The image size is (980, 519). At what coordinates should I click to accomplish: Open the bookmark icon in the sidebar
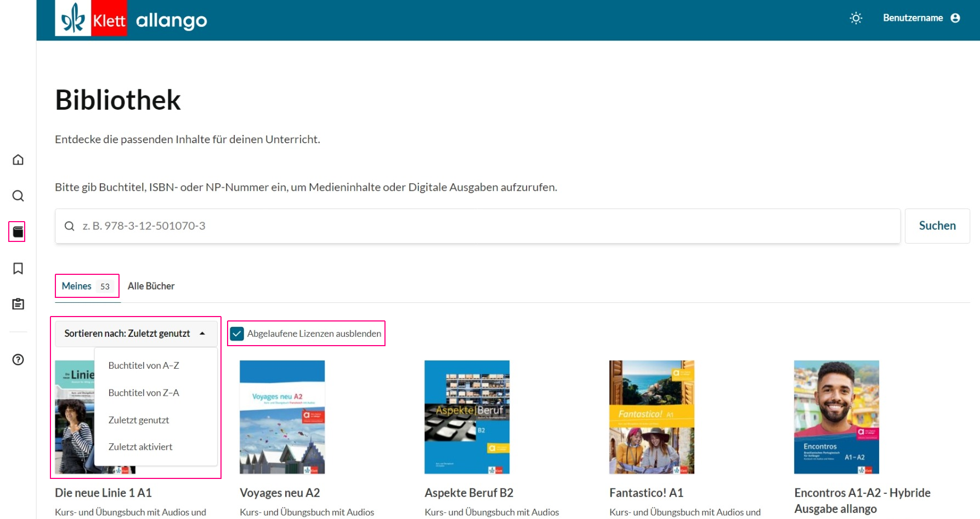[x=18, y=268]
